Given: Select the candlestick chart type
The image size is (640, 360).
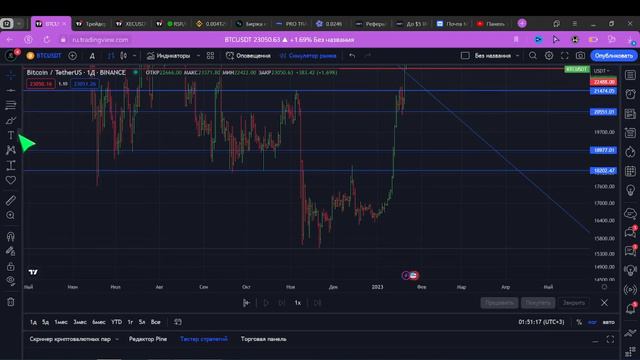Looking at the screenshot, I should 123,56.
